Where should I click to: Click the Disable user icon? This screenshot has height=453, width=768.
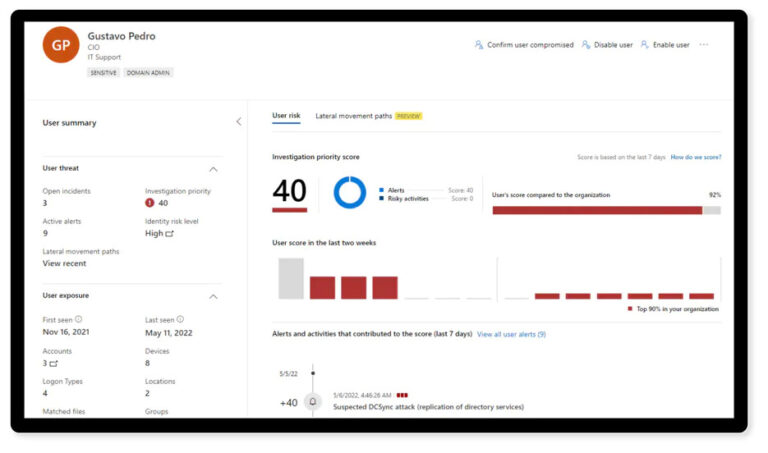586,45
